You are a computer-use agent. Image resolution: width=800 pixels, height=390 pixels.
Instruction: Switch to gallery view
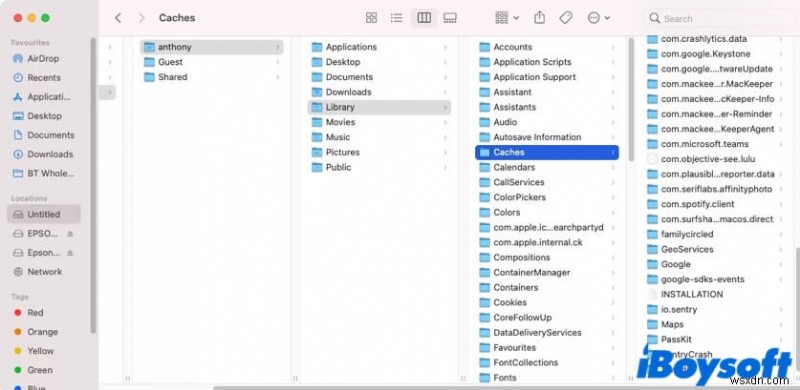[450, 18]
